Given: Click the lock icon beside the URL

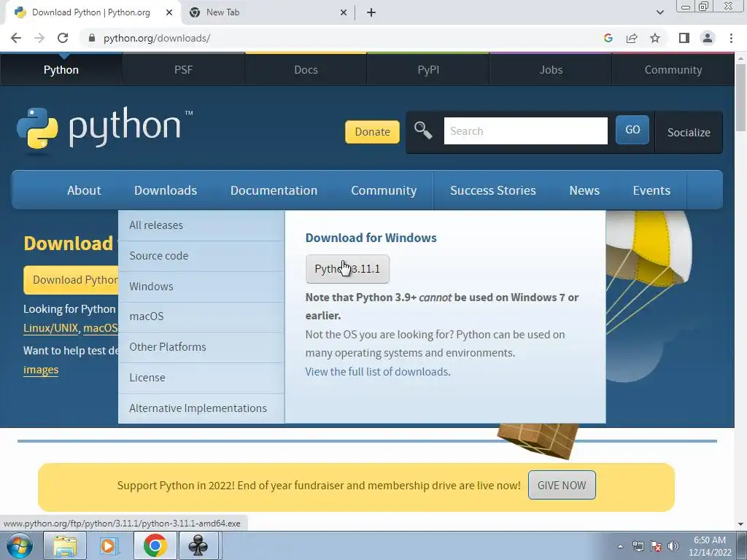Looking at the screenshot, I should 92,38.
